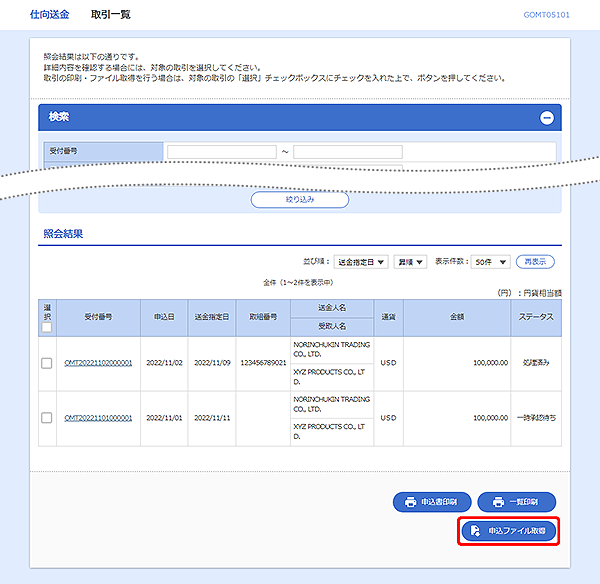Click the 取引番号 cell 123456789021
600x584 pixels.
tap(263, 363)
